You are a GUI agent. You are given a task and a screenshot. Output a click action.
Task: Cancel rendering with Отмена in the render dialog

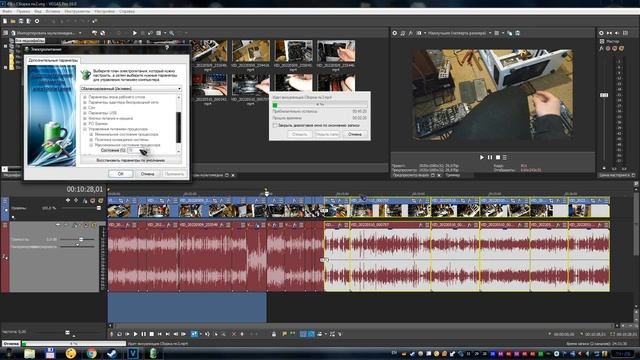[x=355, y=134]
